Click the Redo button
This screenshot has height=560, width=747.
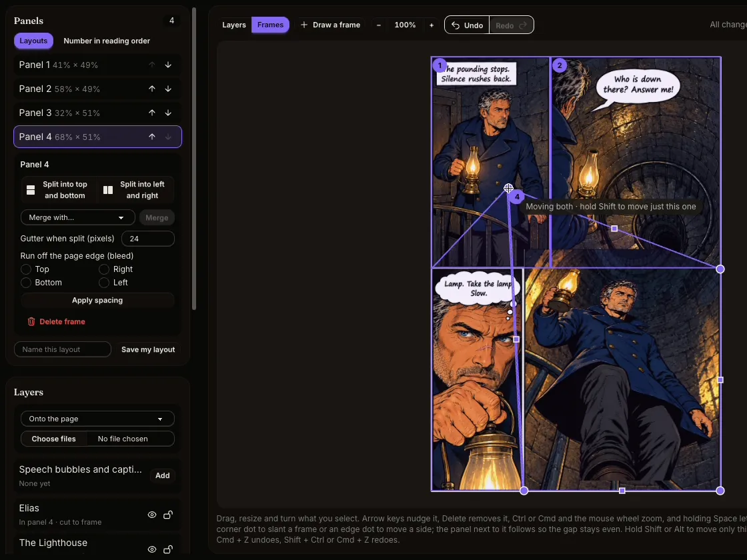[511, 25]
